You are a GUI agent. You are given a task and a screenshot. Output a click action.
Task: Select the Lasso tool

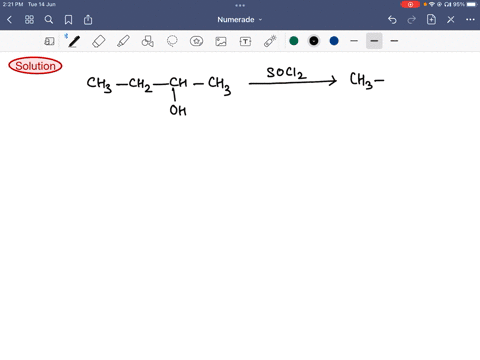pos(172,41)
